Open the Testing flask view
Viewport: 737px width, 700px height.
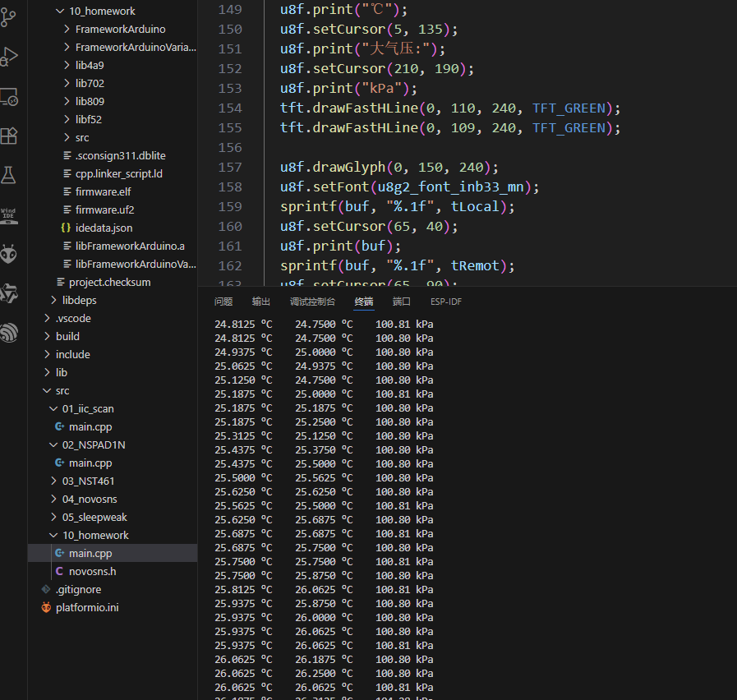pos(9,174)
